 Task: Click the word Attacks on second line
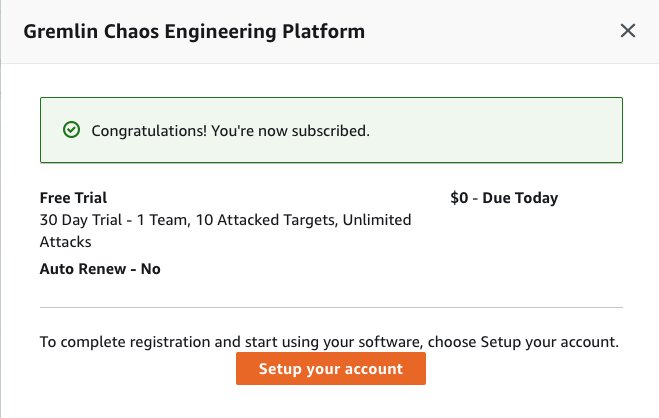(x=65, y=242)
